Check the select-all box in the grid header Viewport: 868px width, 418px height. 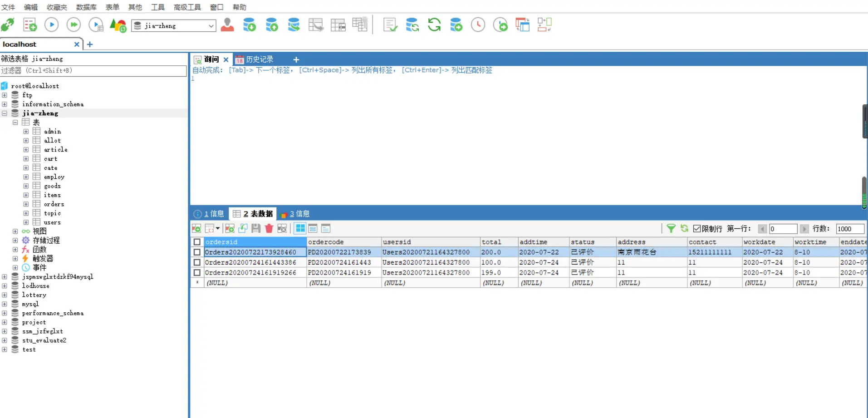[x=197, y=242]
